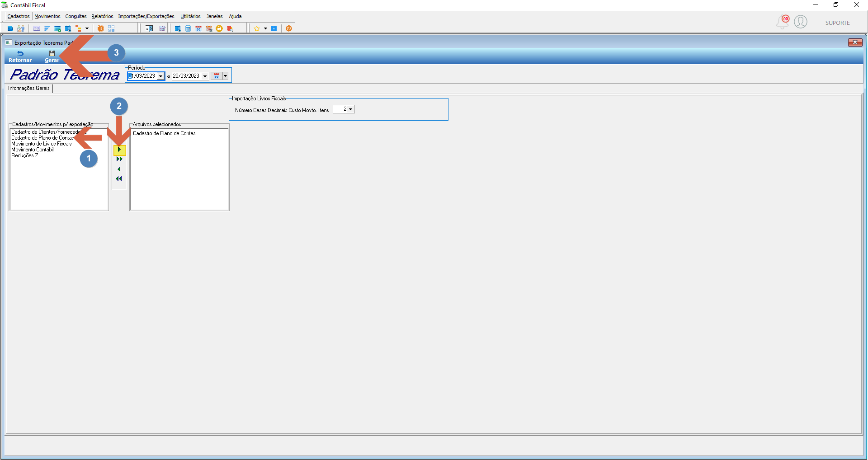The height and width of the screenshot is (460, 868).
Task: Click the add all double right arrow
Action: point(119,159)
